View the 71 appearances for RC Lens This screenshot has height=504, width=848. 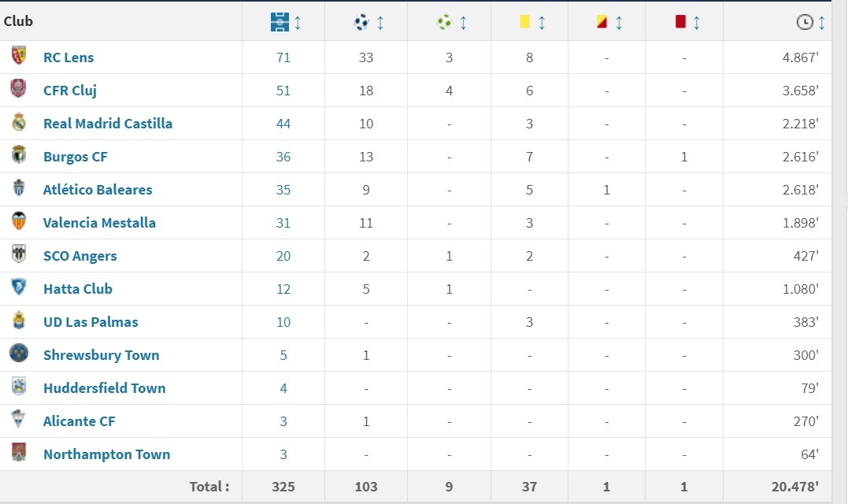tap(283, 57)
